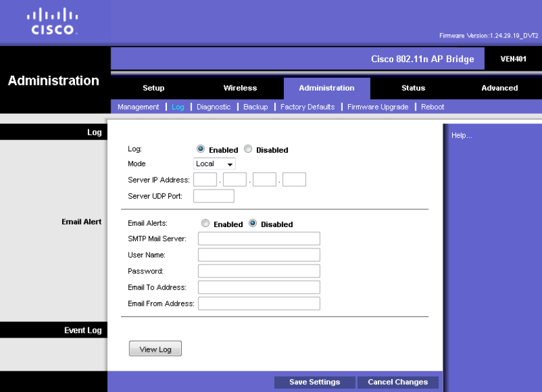
Task: Open Firmware Upgrade page
Action: 378,107
